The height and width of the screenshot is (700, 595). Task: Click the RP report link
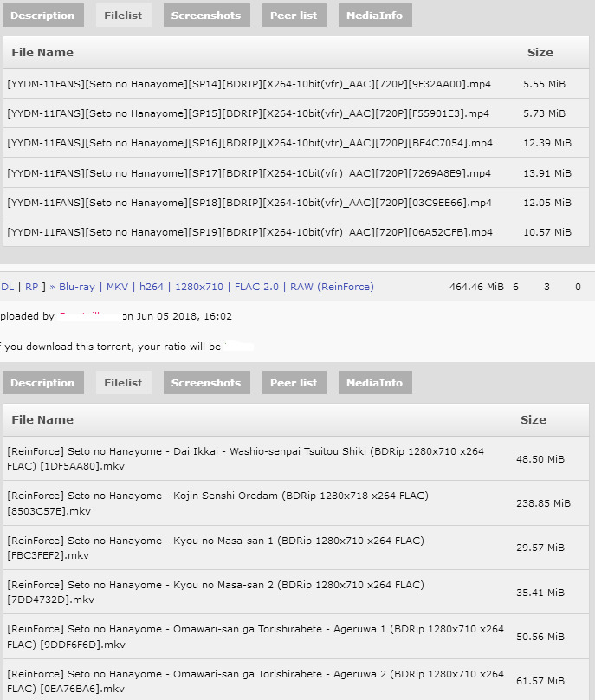click(31, 287)
